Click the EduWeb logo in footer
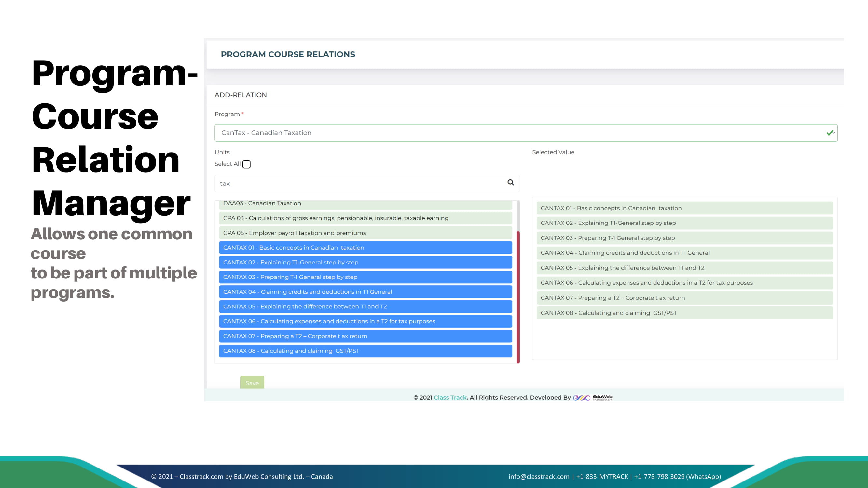Image resolution: width=868 pixels, height=488 pixels. click(592, 398)
